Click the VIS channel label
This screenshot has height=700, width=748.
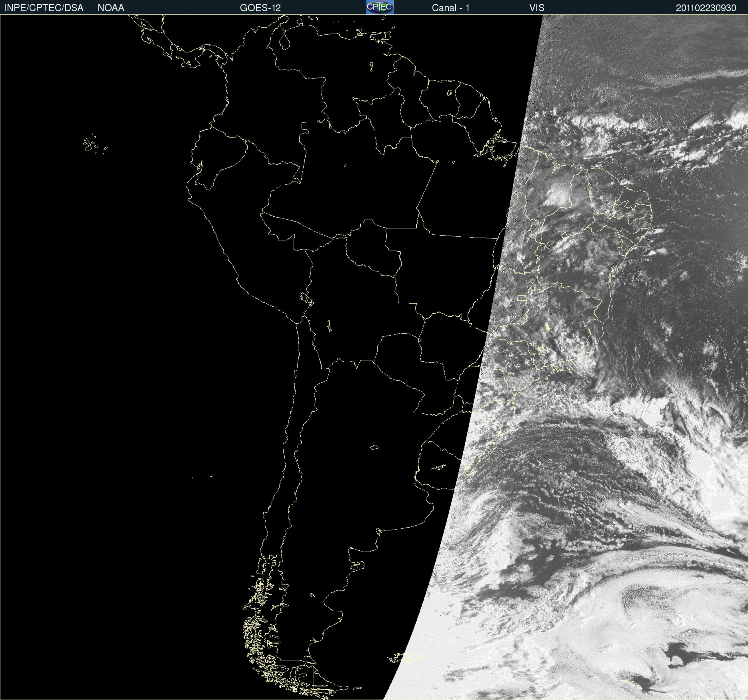point(537,8)
